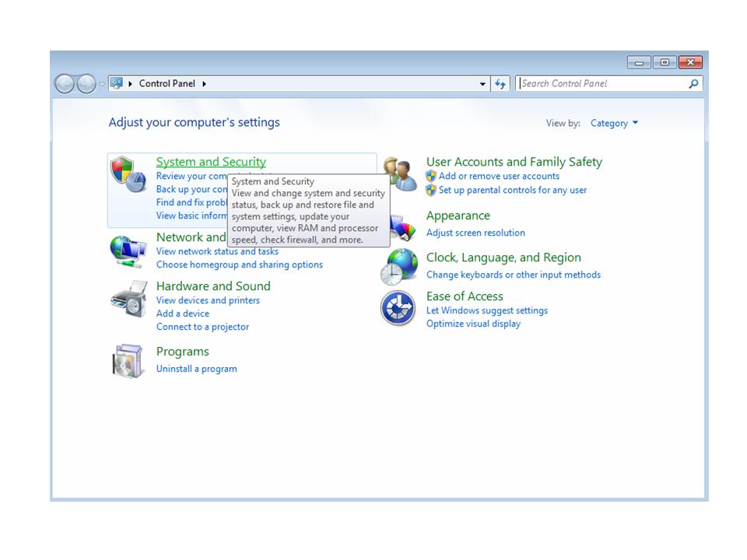The width and height of the screenshot is (747, 560).
Task: Click Connect to a projector link
Action: (x=202, y=327)
